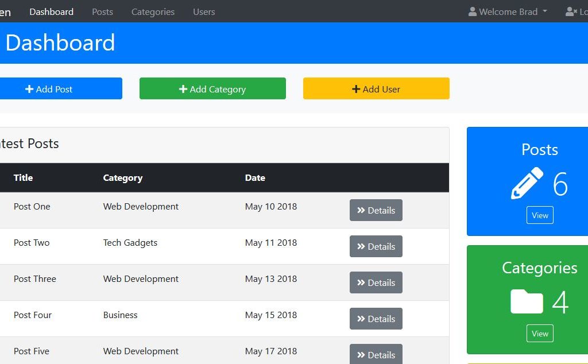Open Categories in the top navbar
The width and height of the screenshot is (588, 364).
coord(153,11)
